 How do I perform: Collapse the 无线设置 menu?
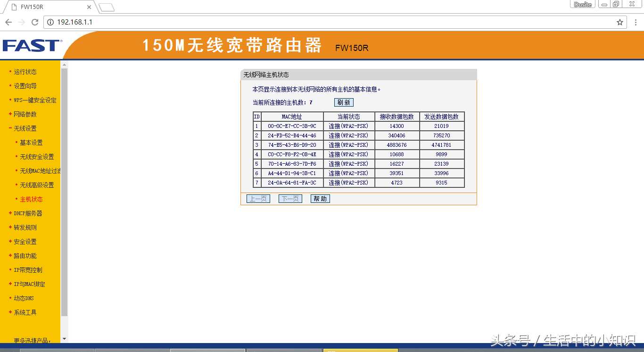(25, 128)
